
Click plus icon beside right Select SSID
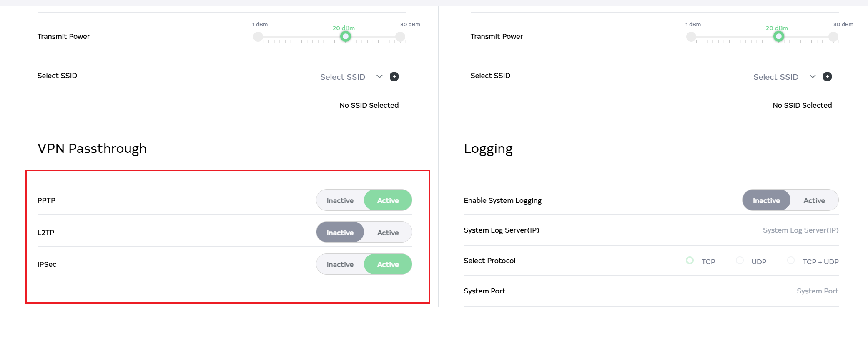pos(827,76)
